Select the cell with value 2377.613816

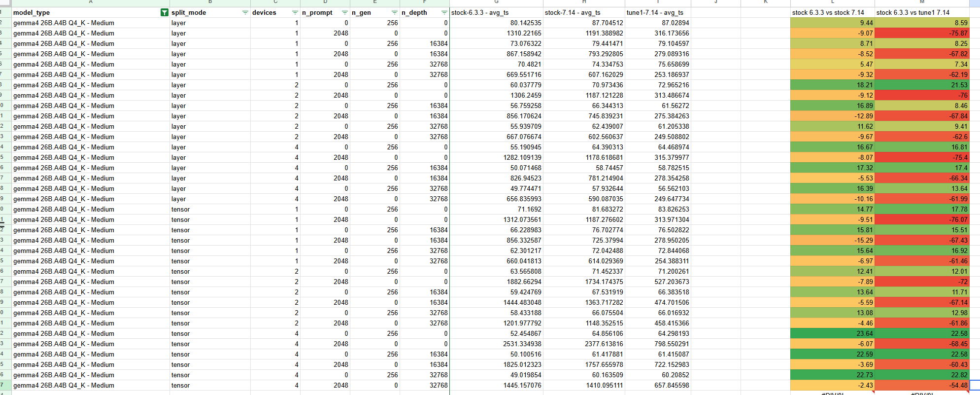tap(584, 344)
